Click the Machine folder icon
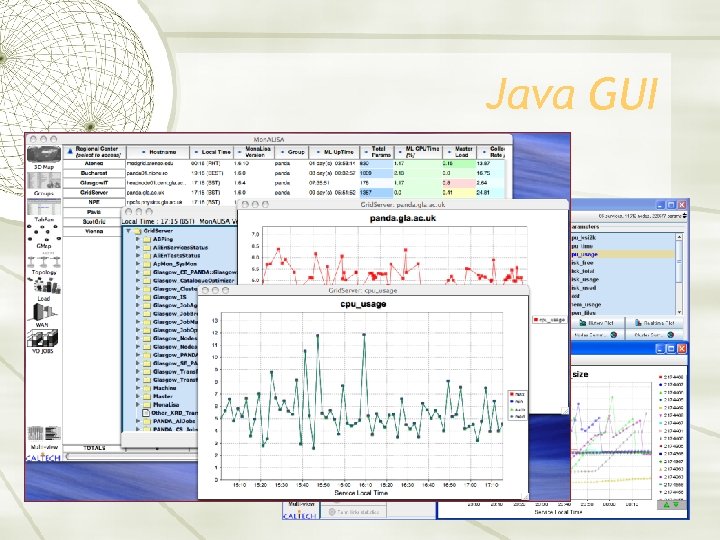The width and height of the screenshot is (720, 540). (x=147, y=388)
